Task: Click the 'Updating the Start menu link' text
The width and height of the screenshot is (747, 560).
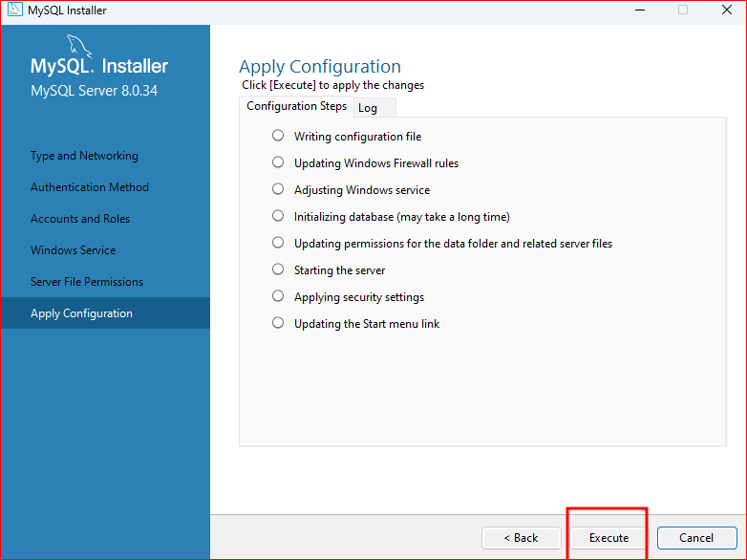Action: pos(367,324)
